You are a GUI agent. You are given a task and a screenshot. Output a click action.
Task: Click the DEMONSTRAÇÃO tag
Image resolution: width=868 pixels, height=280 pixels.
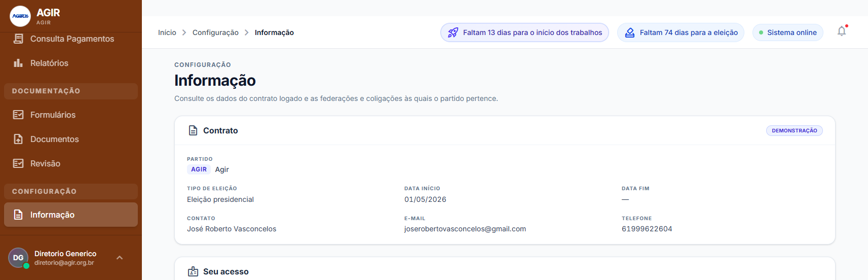[x=795, y=130]
